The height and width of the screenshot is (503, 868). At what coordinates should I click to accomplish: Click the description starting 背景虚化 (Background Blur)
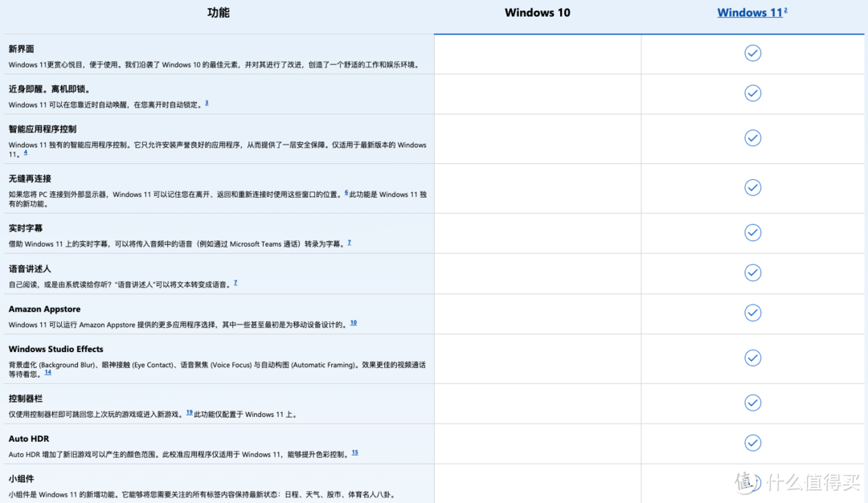217,370
